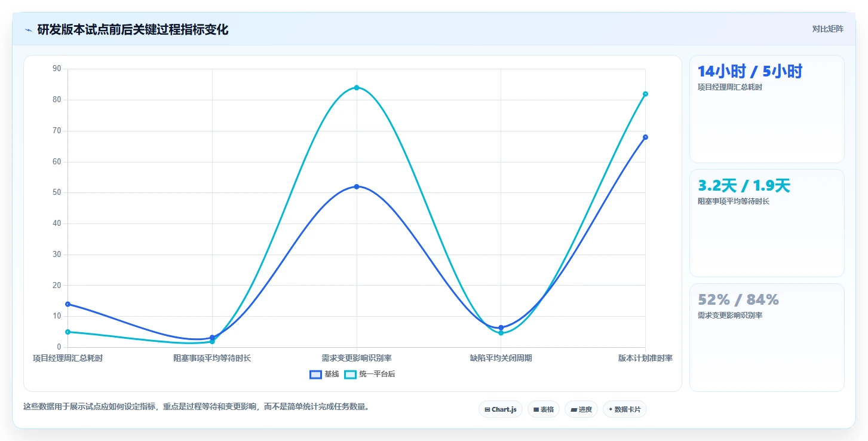Select the Chart.js chip

point(501,409)
